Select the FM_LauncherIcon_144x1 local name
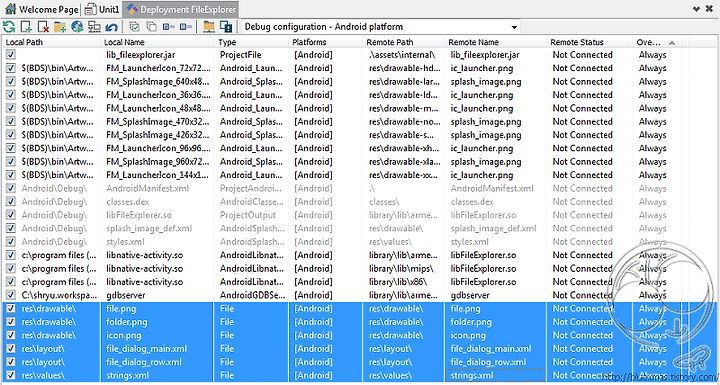This screenshot has height=385, width=720. pyautogui.click(x=158, y=175)
